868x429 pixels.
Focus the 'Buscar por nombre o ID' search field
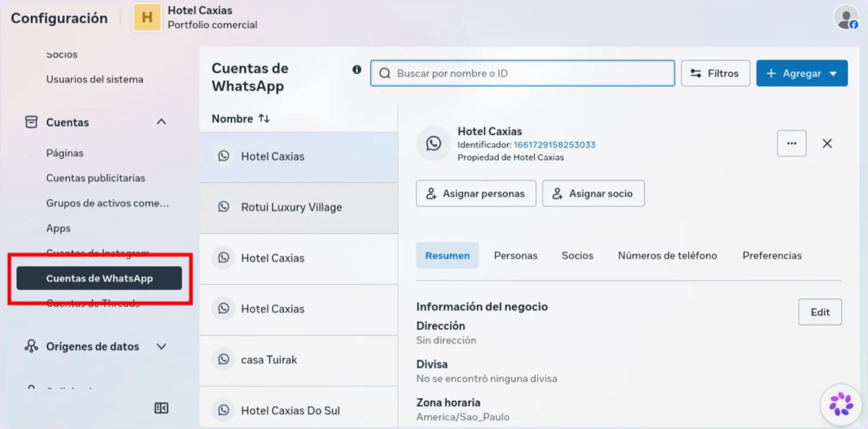point(523,74)
